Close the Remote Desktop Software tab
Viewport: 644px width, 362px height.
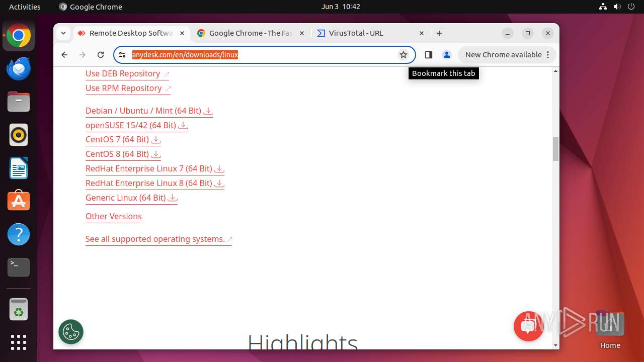pyautogui.click(x=182, y=33)
